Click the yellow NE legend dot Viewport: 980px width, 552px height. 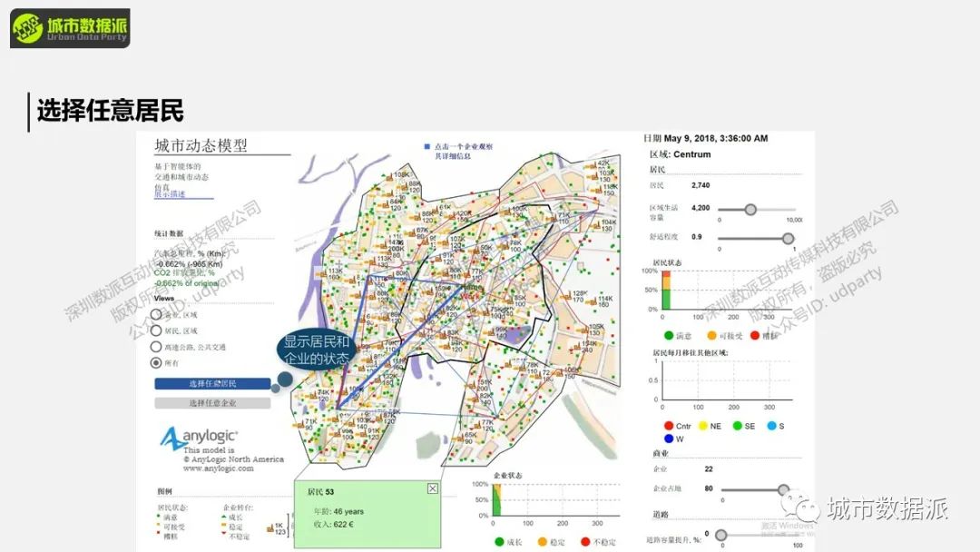point(702,426)
